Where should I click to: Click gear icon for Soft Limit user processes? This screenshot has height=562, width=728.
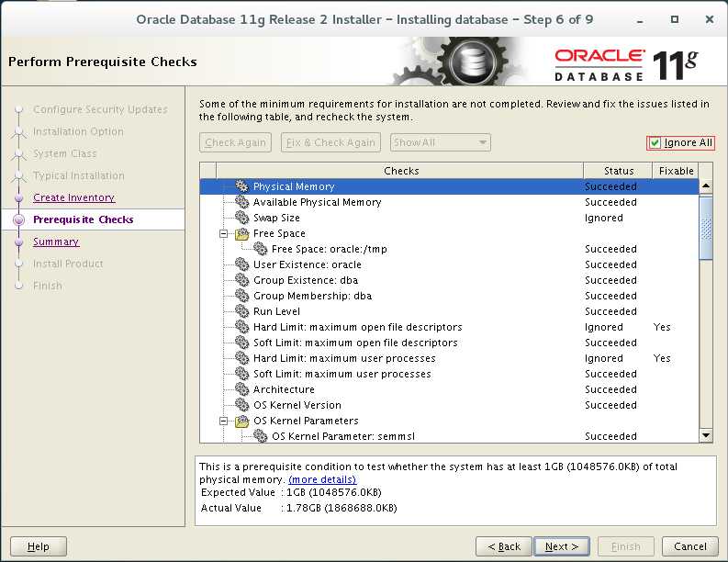click(x=241, y=374)
